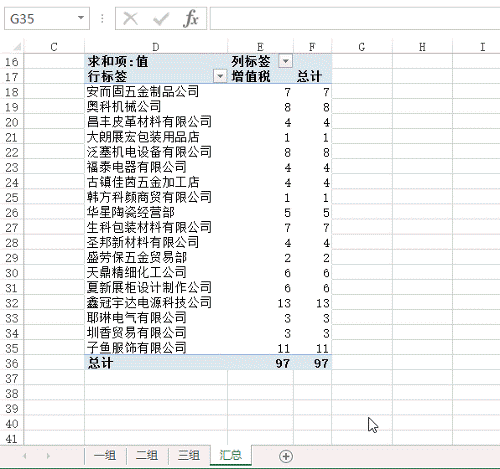This screenshot has height=469, width=500.
Task: Select cell 福泰电器有限公司
Action: click(x=156, y=167)
